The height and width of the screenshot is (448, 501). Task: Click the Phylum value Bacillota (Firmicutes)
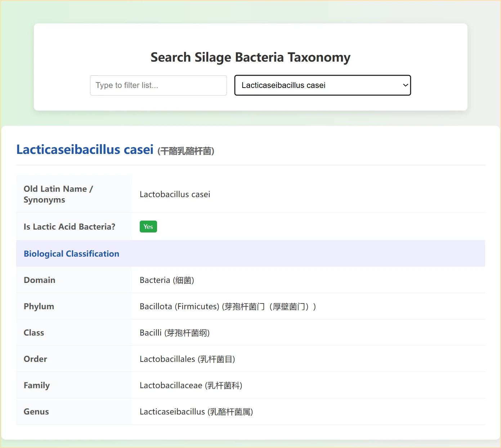(x=228, y=306)
